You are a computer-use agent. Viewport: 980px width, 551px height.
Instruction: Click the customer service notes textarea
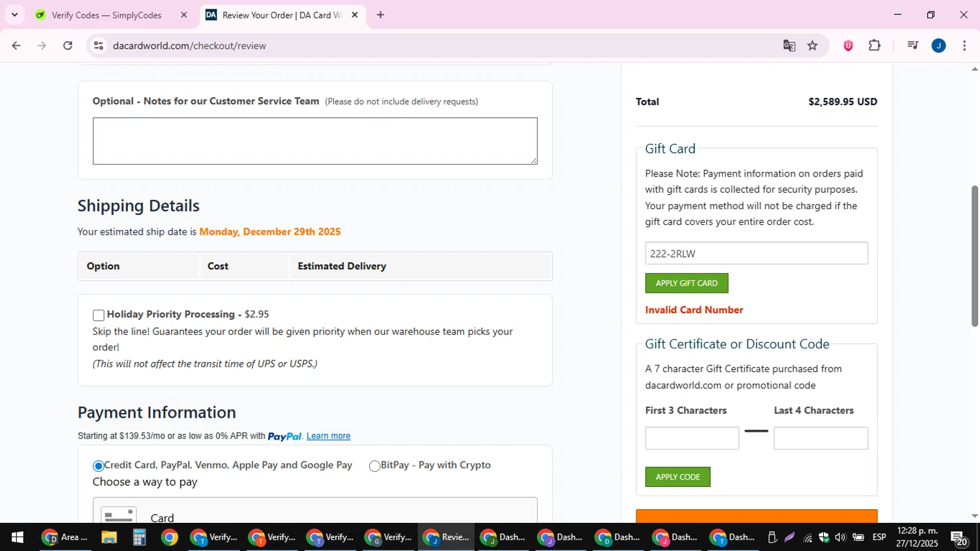coord(315,141)
